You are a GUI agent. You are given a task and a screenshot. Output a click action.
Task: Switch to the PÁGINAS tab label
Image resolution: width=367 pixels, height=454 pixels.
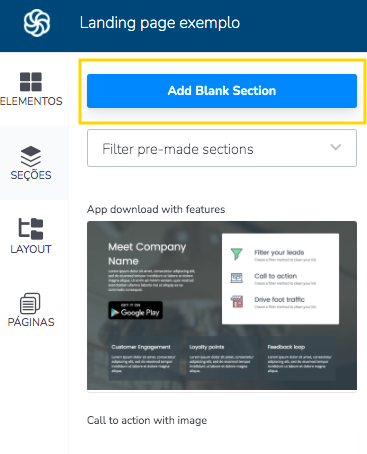[31, 322]
